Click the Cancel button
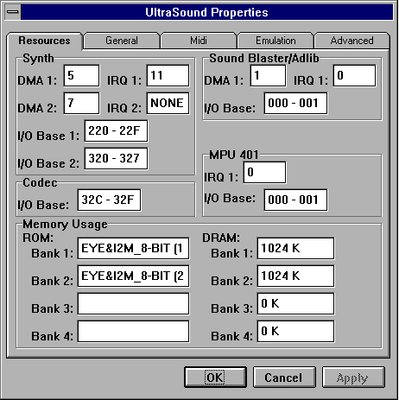 tap(284, 377)
